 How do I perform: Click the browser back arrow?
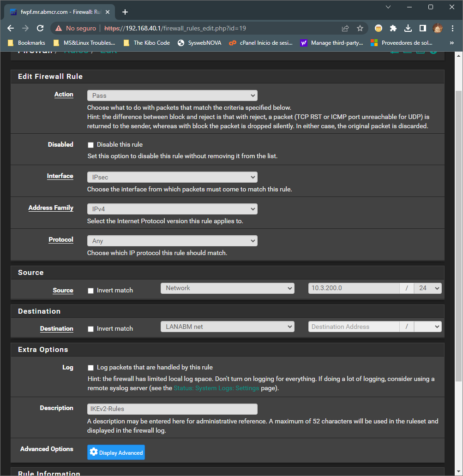tap(11, 28)
